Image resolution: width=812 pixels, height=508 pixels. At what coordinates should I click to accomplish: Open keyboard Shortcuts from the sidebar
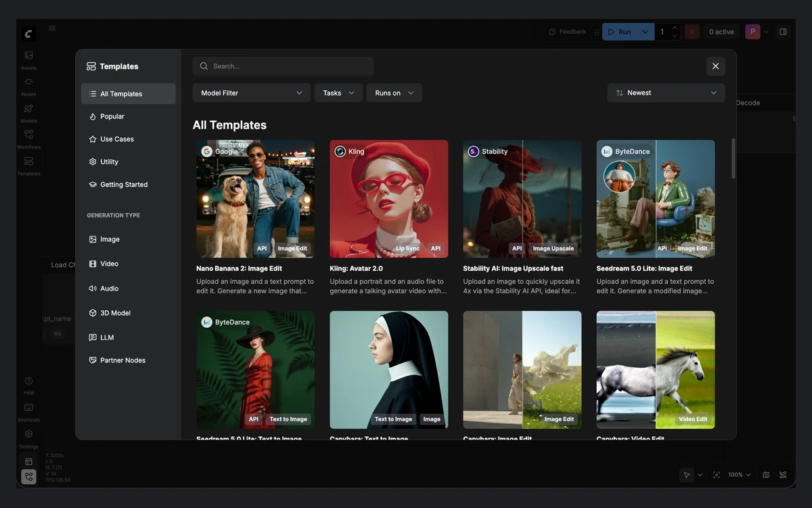pyautogui.click(x=28, y=411)
